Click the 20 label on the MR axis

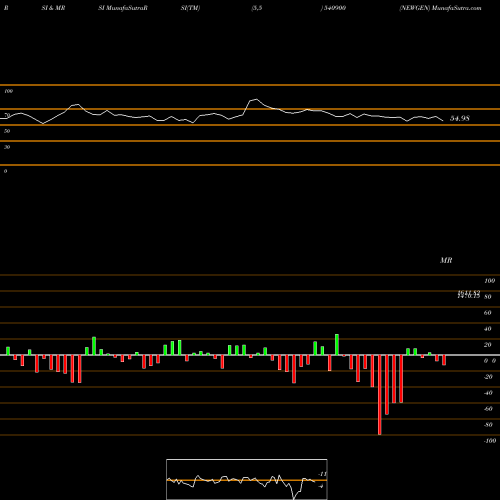(488, 345)
